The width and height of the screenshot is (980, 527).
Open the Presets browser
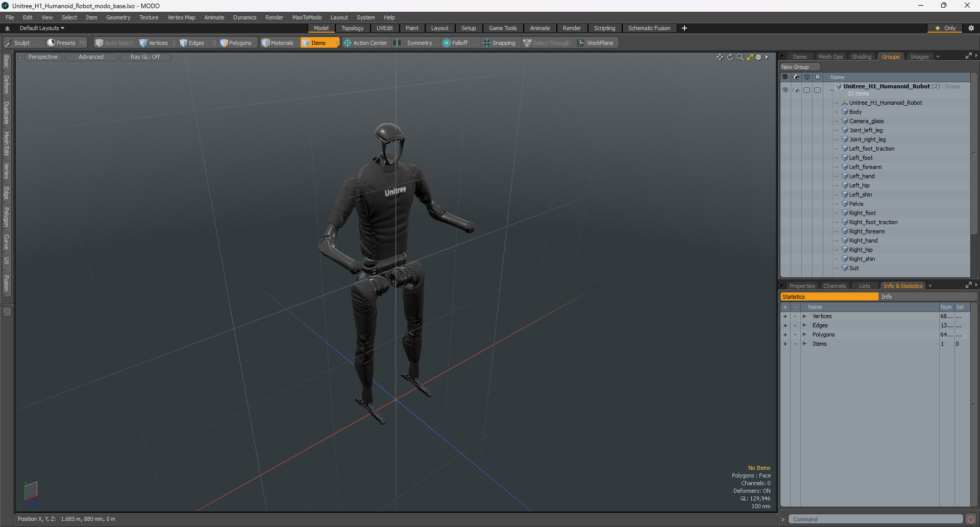coord(66,43)
